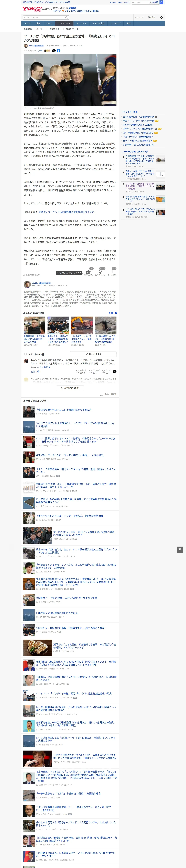Screen dimensions: 186x868
Task: Open マイページ link
Action: (139, 18)
